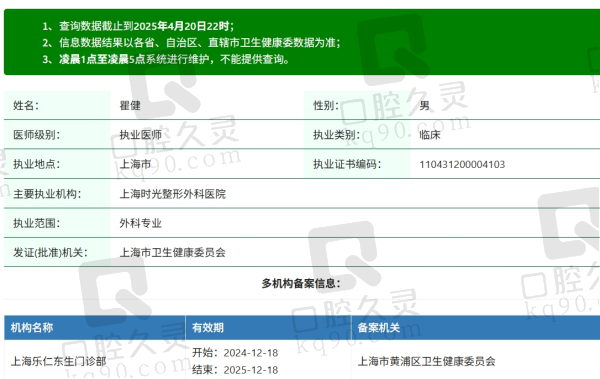Click notice line about 2025年4月20日22时

(x=138, y=26)
